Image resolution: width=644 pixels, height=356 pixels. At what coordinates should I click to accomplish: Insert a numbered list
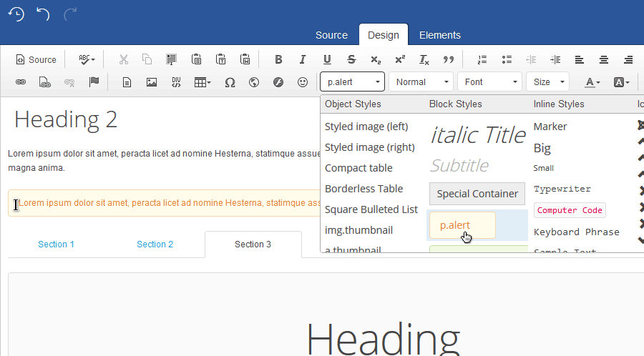coord(482,60)
